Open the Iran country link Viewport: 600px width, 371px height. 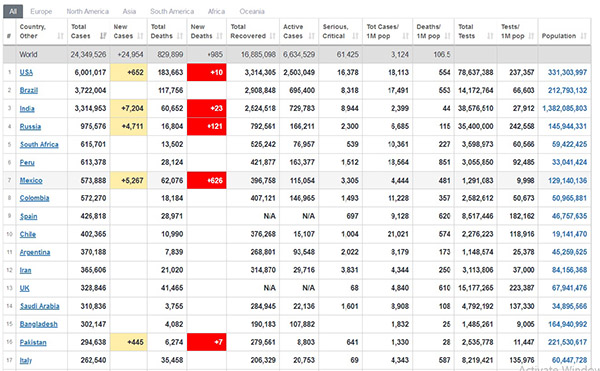pos(25,270)
